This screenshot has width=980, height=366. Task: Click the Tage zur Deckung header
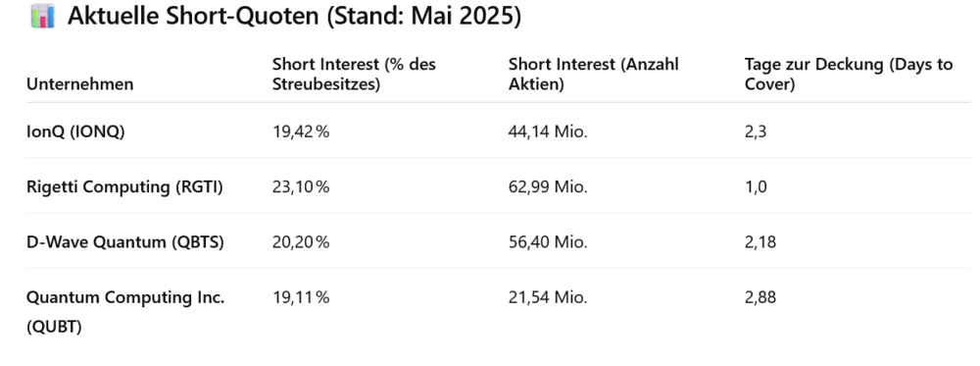(848, 74)
